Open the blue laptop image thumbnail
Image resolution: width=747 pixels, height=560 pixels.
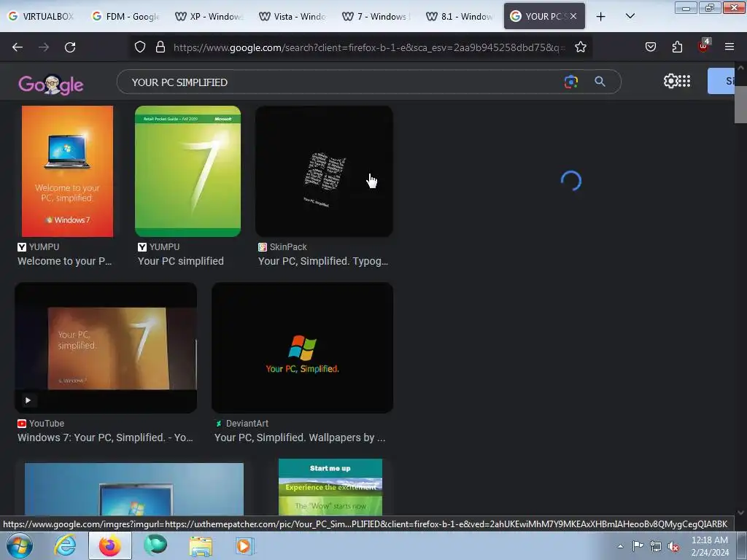(134, 489)
